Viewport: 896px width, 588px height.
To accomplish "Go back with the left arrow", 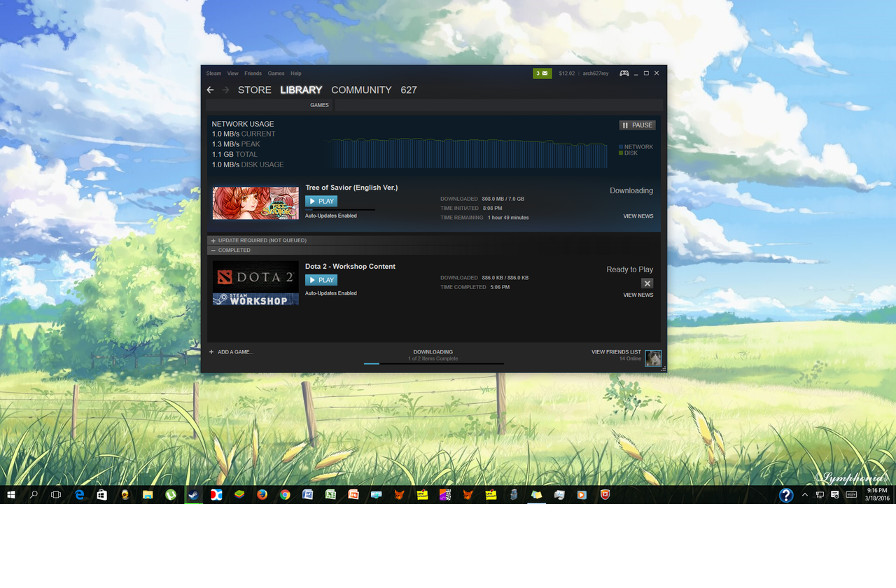I will [x=210, y=90].
